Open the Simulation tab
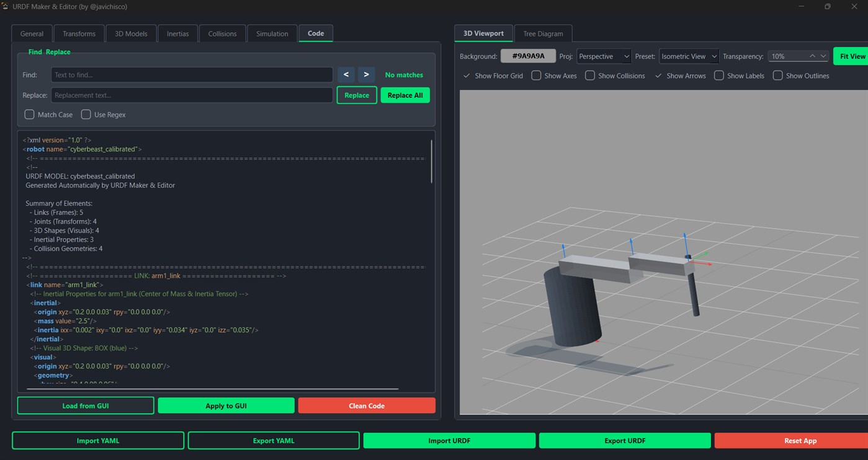868x460 pixels. (272, 33)
